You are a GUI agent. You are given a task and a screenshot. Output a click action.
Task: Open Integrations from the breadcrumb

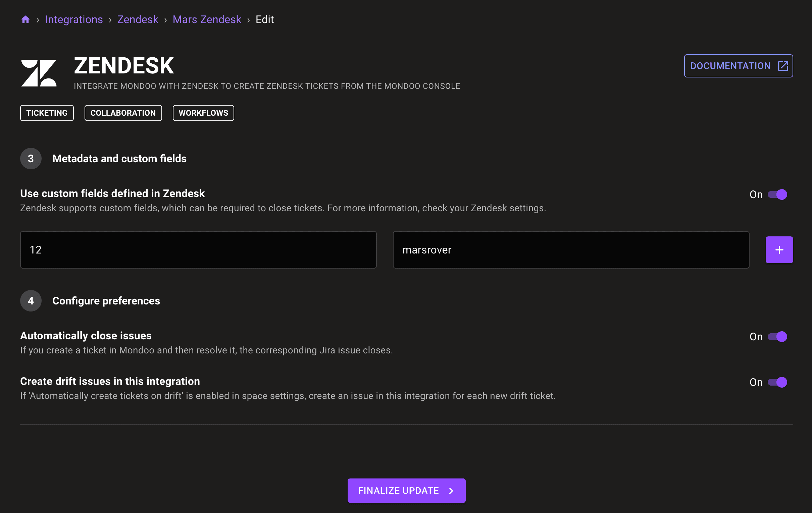(74, 19)
